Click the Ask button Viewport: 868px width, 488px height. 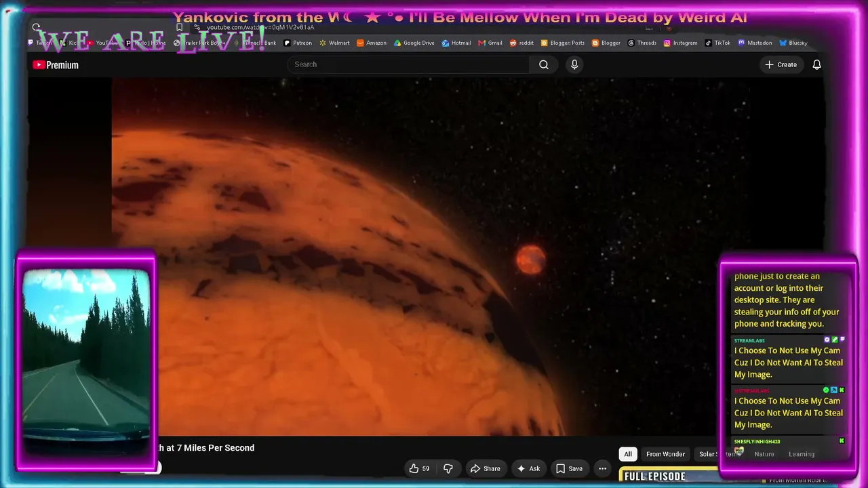[x=528, y=468]
